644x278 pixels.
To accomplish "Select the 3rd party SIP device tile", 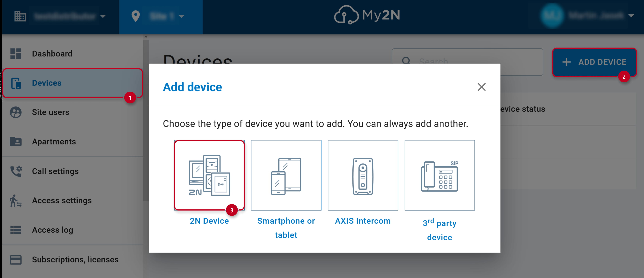I will [439, 175].
